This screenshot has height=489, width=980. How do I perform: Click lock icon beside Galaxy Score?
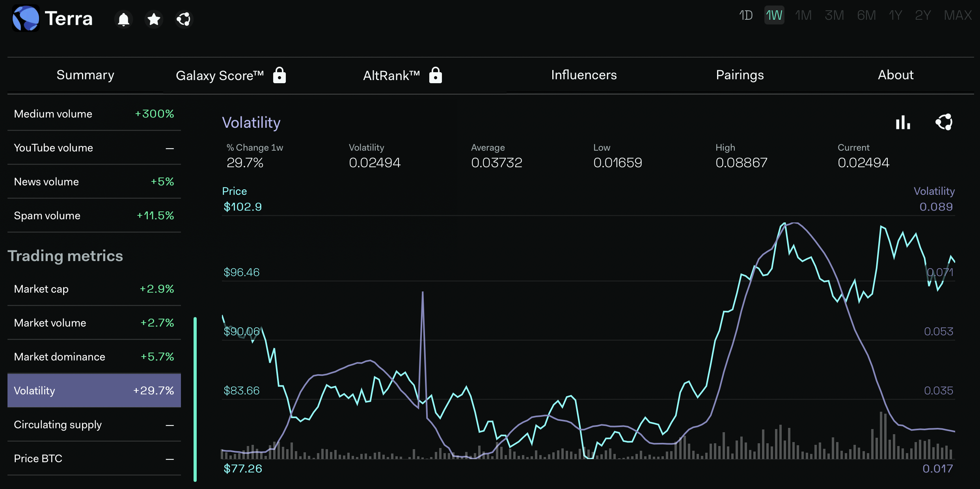279,75
